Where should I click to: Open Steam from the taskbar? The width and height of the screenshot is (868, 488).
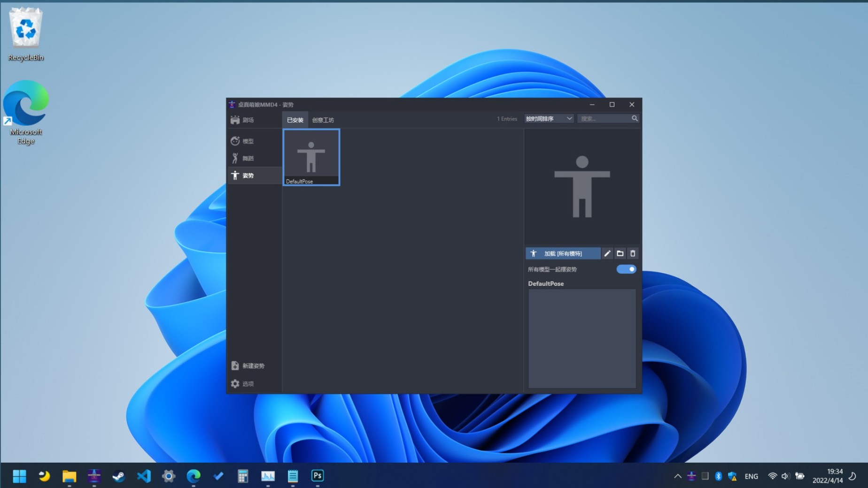tap(119, 476)
